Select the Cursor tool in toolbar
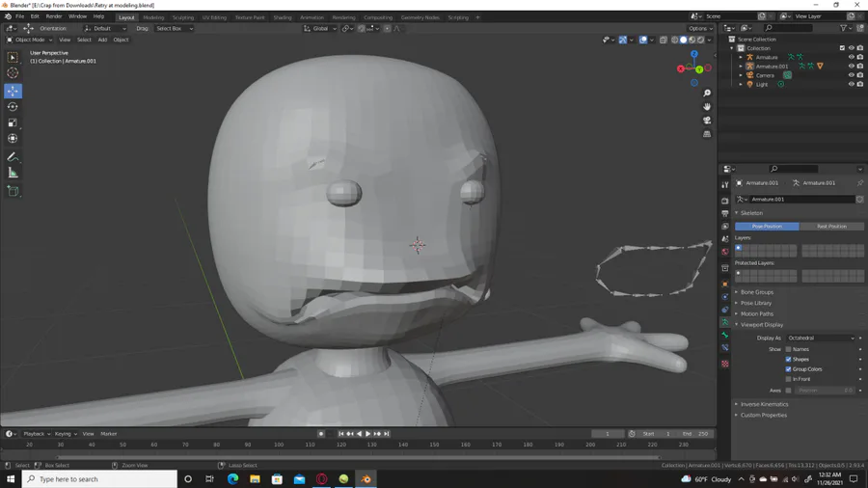Image resolution: width=868 pixels, height=488 pixels. click(x=13, y=73)
